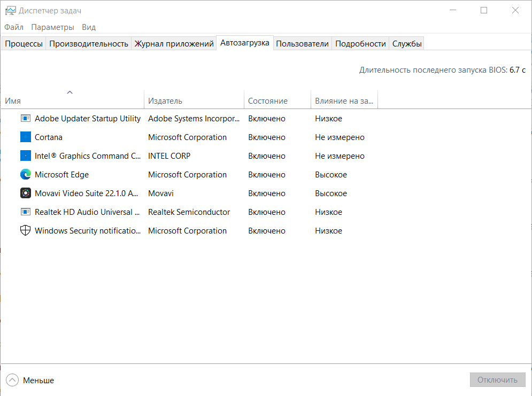The width and height of the screenshot is (532, 396).
Task: Collapse view with the Меньше arrow icon
Action: (x=12, y=380)
